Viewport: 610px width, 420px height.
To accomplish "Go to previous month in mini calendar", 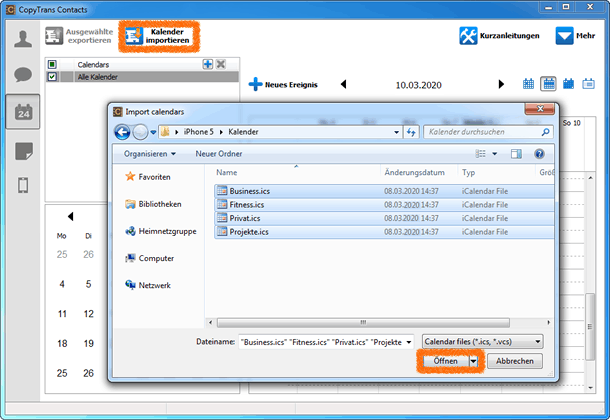I will click(70, 216).
